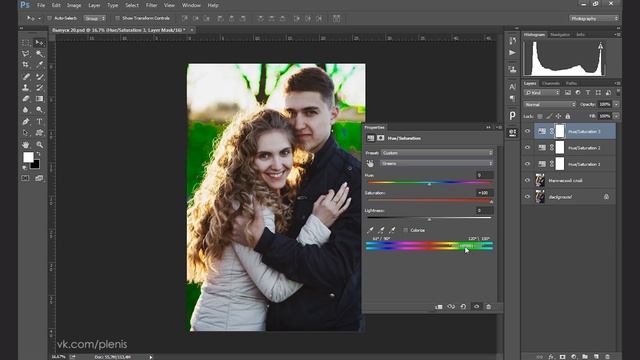640x360 pixels.
Task: Hide the background layer
Action: click(x=527, y=197)
